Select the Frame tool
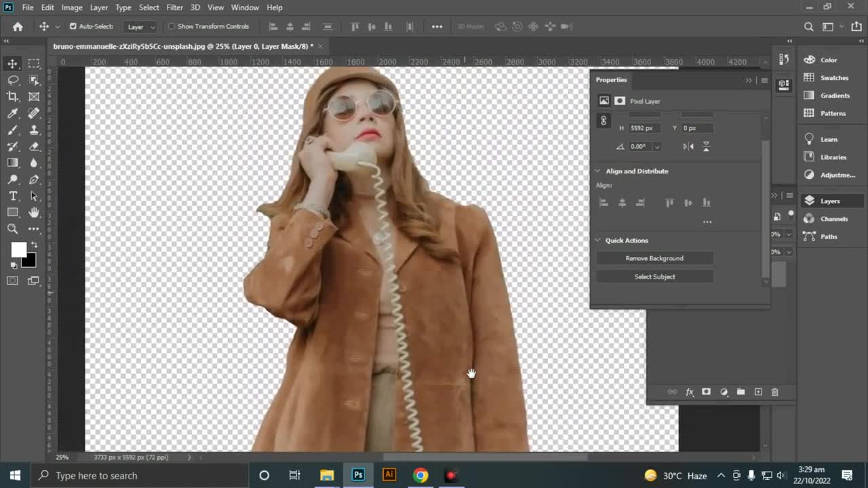 coord(34,97)
